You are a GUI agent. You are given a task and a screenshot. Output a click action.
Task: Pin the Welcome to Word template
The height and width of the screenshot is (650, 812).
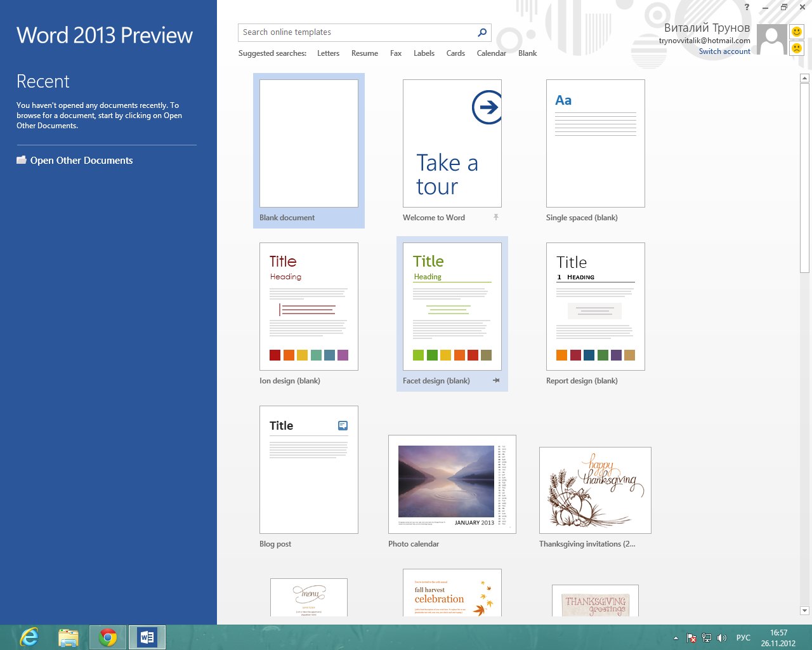tap(496, 217)
